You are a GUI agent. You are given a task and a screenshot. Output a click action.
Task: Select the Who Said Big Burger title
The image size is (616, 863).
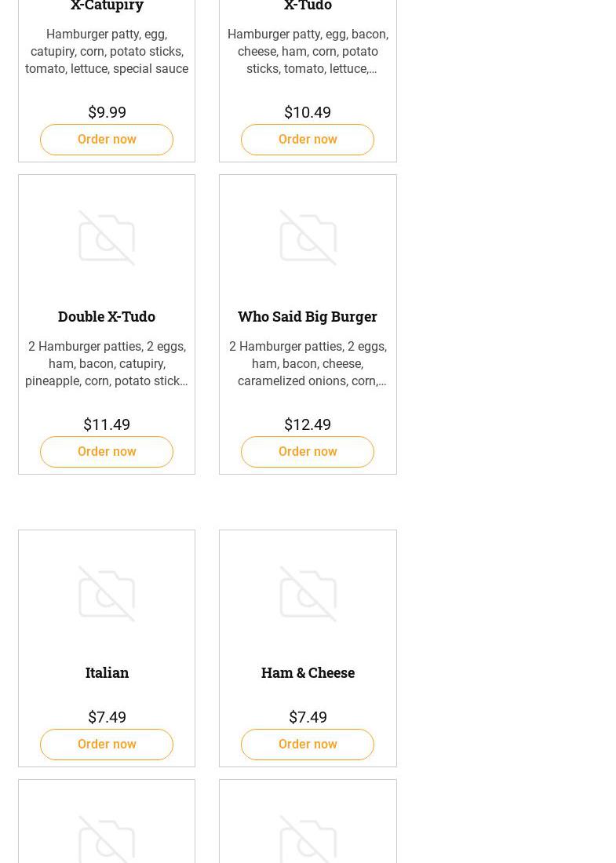click(x=308, y=316)
